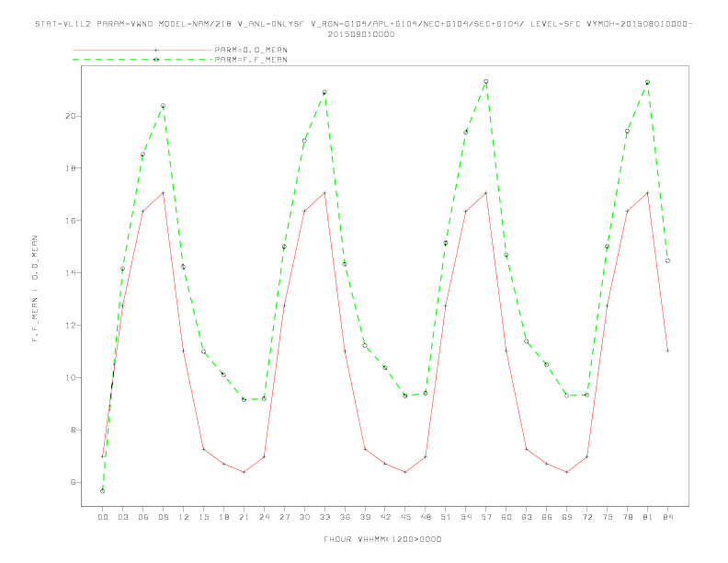Click x-axis tick label 12
The width and height of the screenshot is (728, 563).
click(184, 517)
